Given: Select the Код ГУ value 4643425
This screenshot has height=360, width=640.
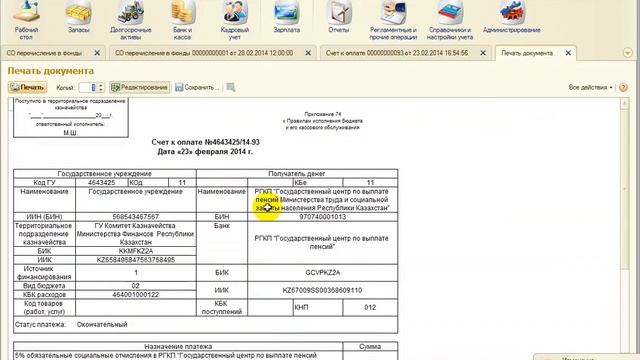Looking at the screenshot, I should tap(102, 182).
